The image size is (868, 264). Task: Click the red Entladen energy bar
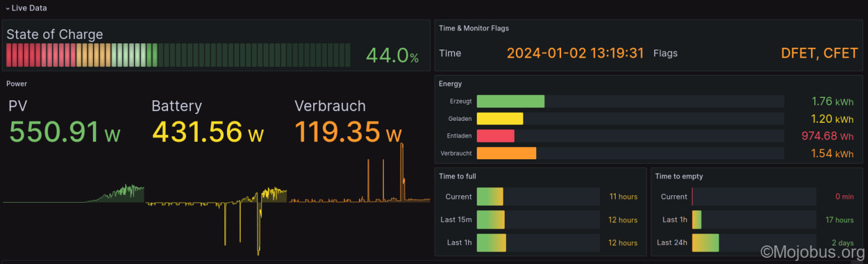point(495,136)
